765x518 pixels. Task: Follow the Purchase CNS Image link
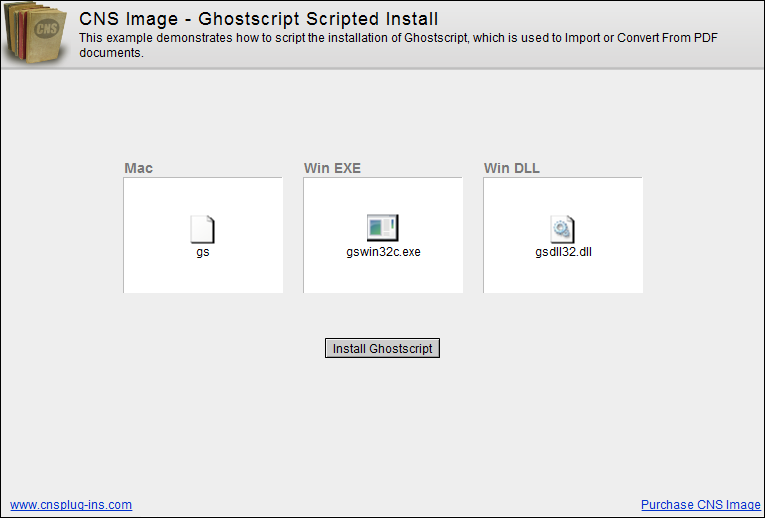tap(701, 505)
